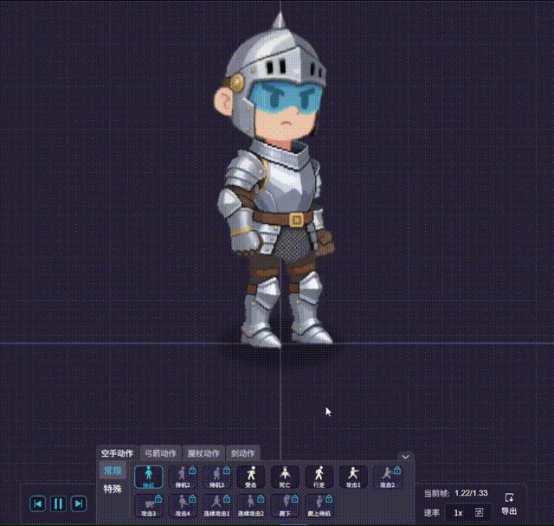This screenshot has width=554, height=526.
Task: Select the locked 攻击2 animation tile
Action: click(x=388, y=477)
